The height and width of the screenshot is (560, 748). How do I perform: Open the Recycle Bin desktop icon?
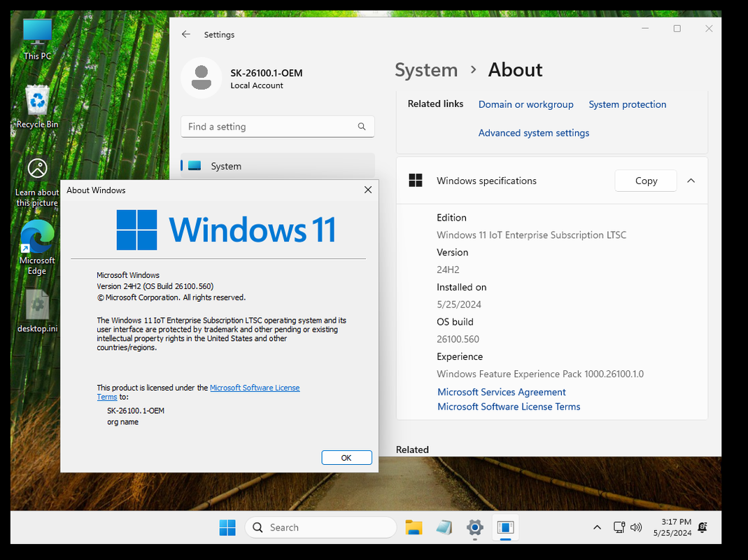click(37, 107)
